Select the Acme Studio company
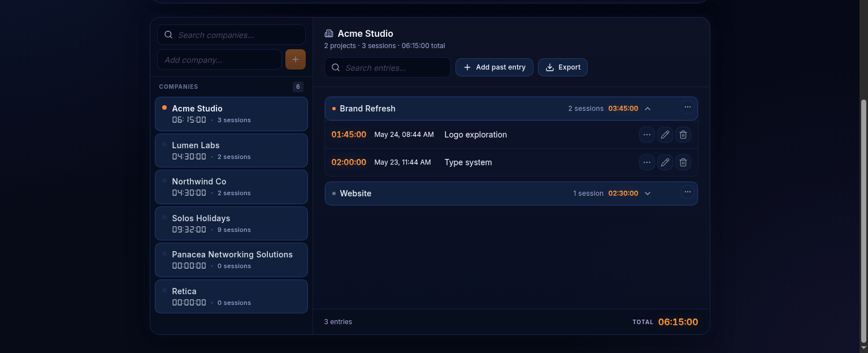Screen dimensions: 868x353 point(231,114)
